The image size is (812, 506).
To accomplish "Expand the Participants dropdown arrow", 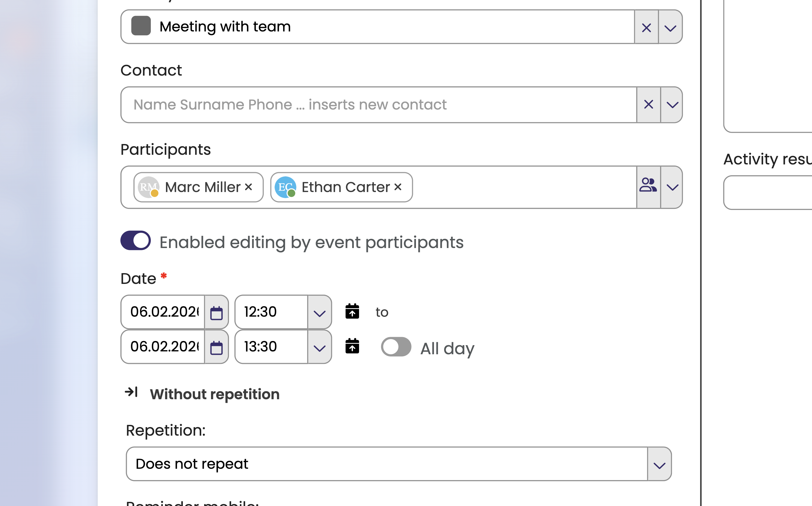I will click(672, 187).
